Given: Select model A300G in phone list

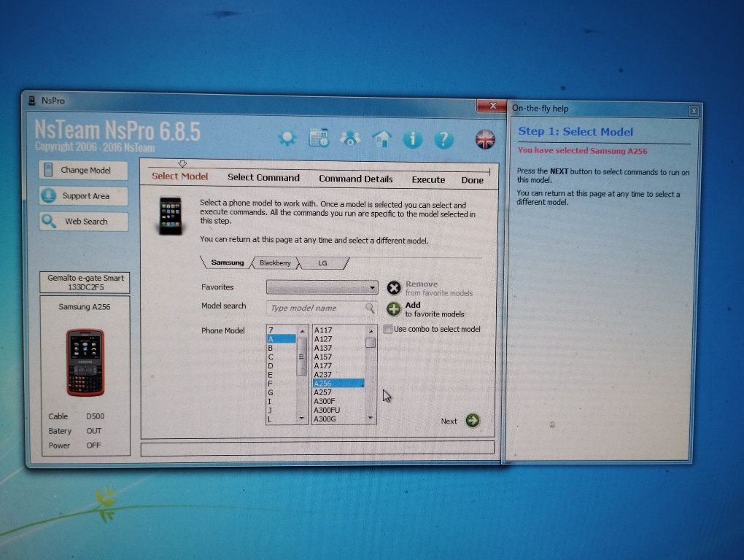Looking at the screenshot, I should (x=338, y=419).
